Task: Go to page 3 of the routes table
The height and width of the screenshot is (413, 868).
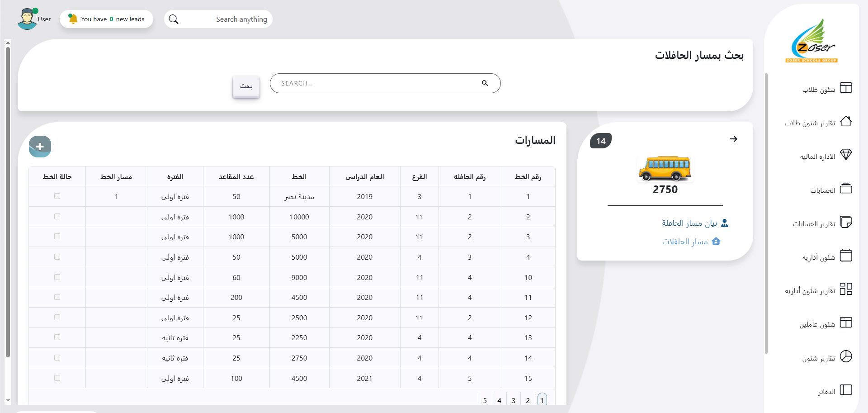Action: [x=514, y=400]
